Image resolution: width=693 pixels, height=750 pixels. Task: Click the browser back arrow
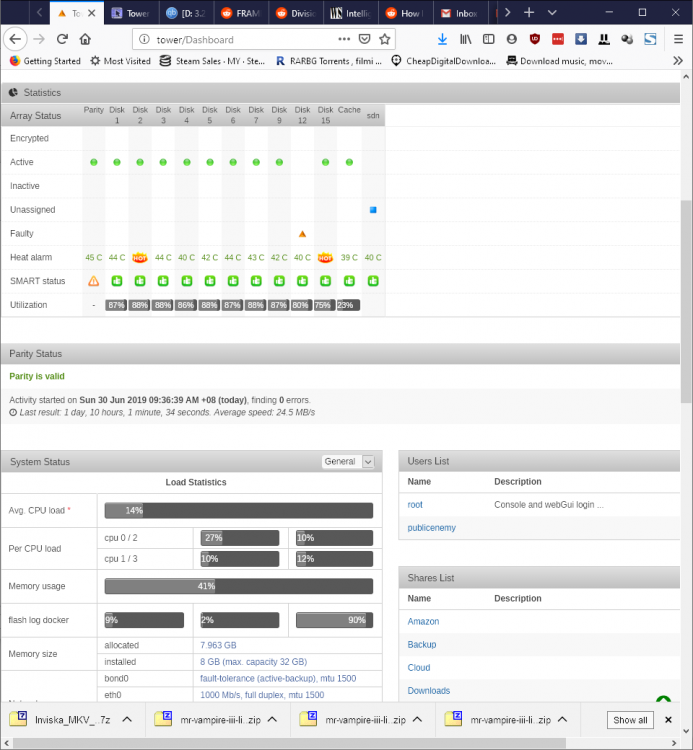click(15, 39)
